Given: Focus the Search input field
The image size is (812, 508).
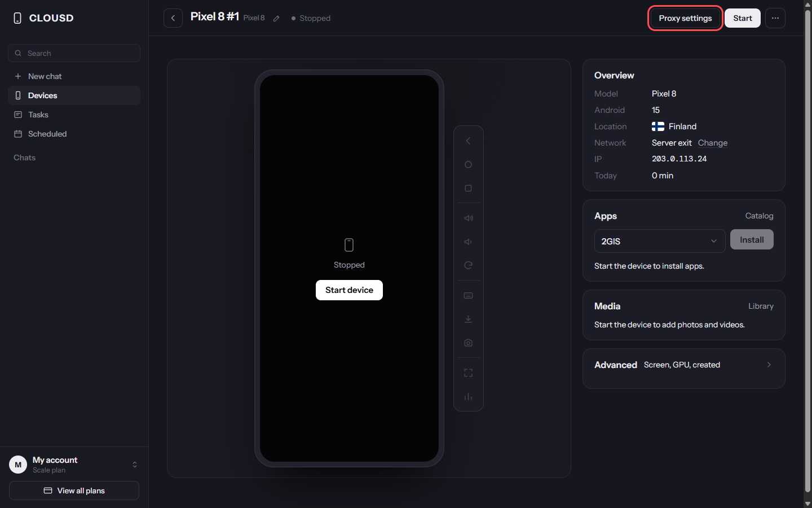Looking at the screenshot, I should pyautogui.click(x=74, y=53).
